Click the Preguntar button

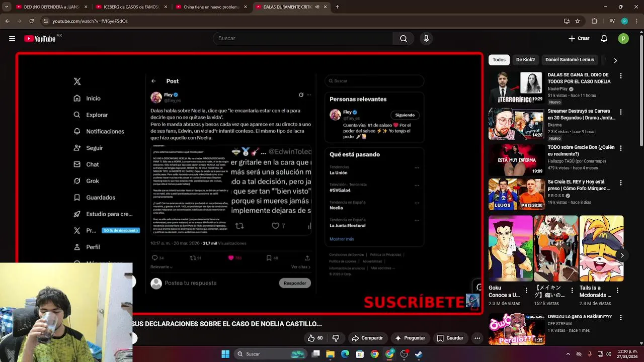point(410,338)
